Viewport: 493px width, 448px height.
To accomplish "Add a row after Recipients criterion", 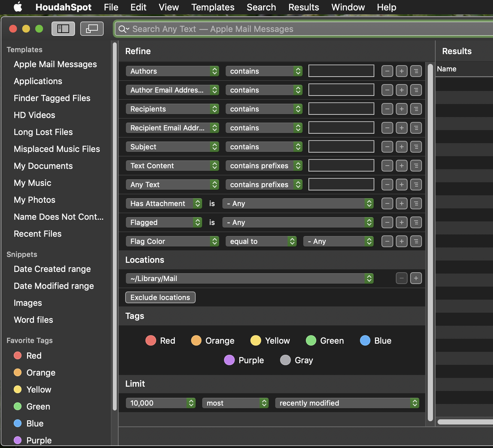I will coord(402,109).
